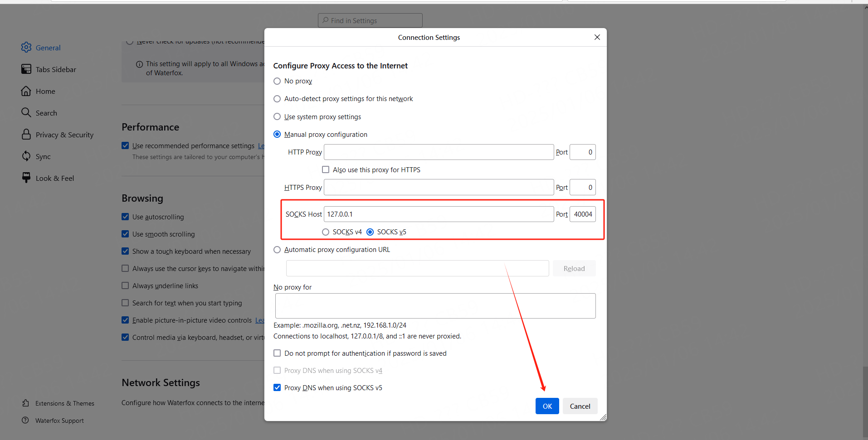Select the No proxy radio option
Screen dimensions: 868x440
pyautogui.click(x=277, y=81)
